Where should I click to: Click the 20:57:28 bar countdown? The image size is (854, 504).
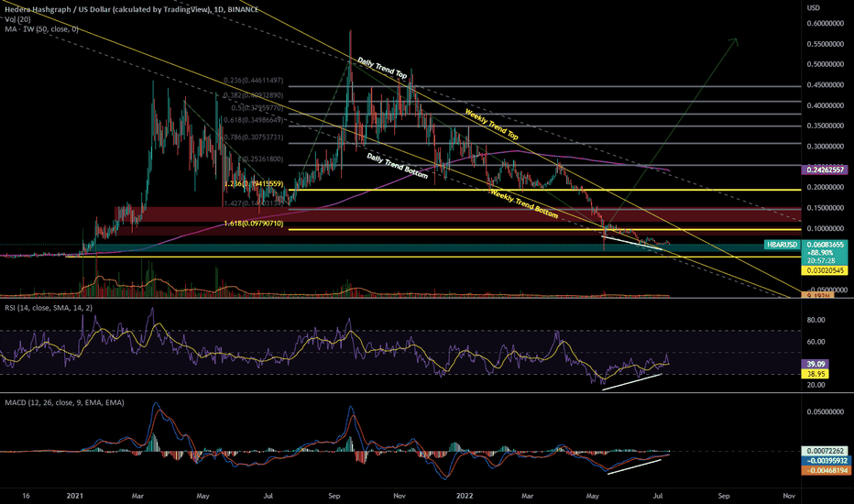819,260
